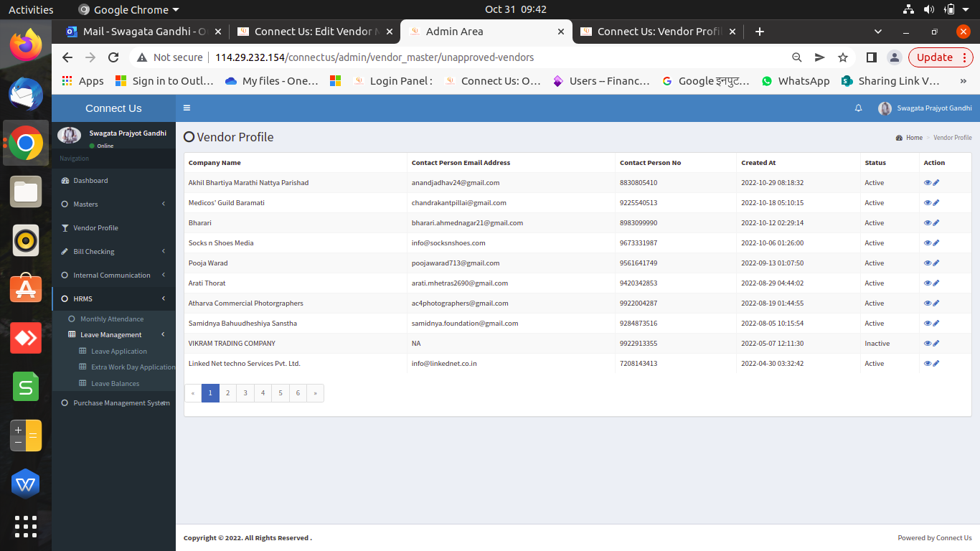View Pooja Warad vendor details
The image size is (980, 551).
click(x=928, y=263)
